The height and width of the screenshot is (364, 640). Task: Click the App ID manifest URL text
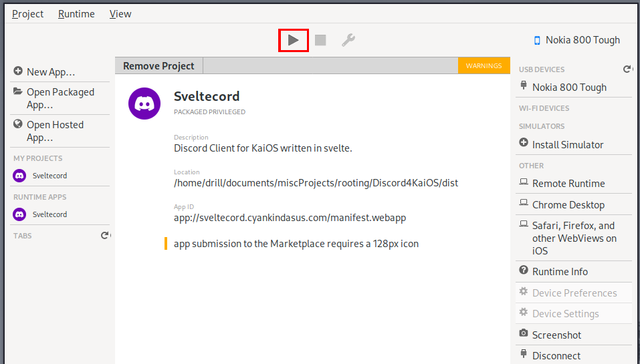click(x=290, y=218)
